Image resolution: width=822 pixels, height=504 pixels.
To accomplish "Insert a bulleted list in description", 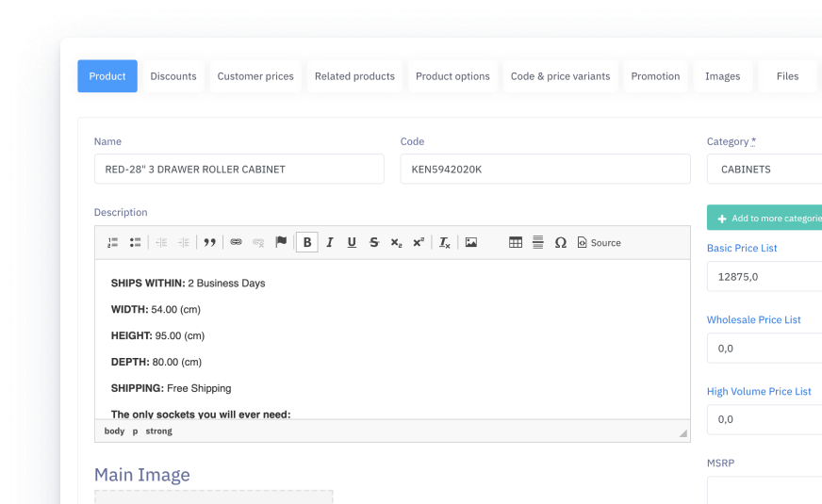I will (136, 242).
